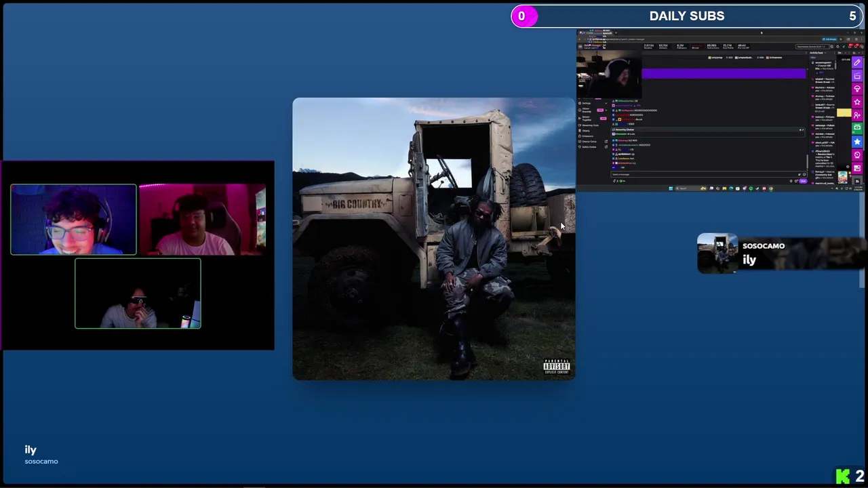Click the Big Country album cover
The height and width of the screenshot is (488, 868).
(x=434, y=239)
